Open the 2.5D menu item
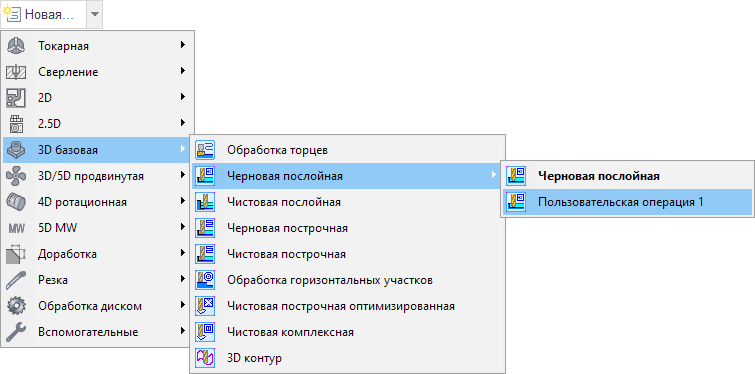This screenshot has width=755, height=374. 98,124
